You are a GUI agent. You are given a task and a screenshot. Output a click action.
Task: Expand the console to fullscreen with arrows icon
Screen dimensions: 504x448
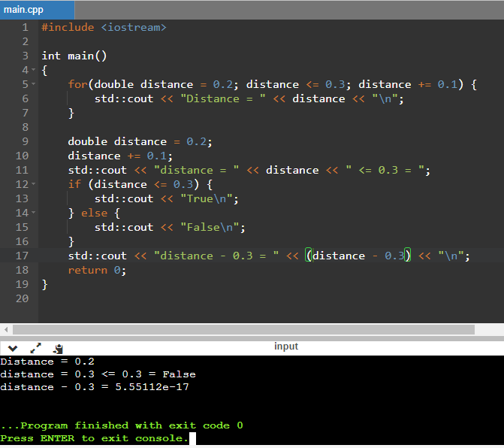(x=36, y=348)
